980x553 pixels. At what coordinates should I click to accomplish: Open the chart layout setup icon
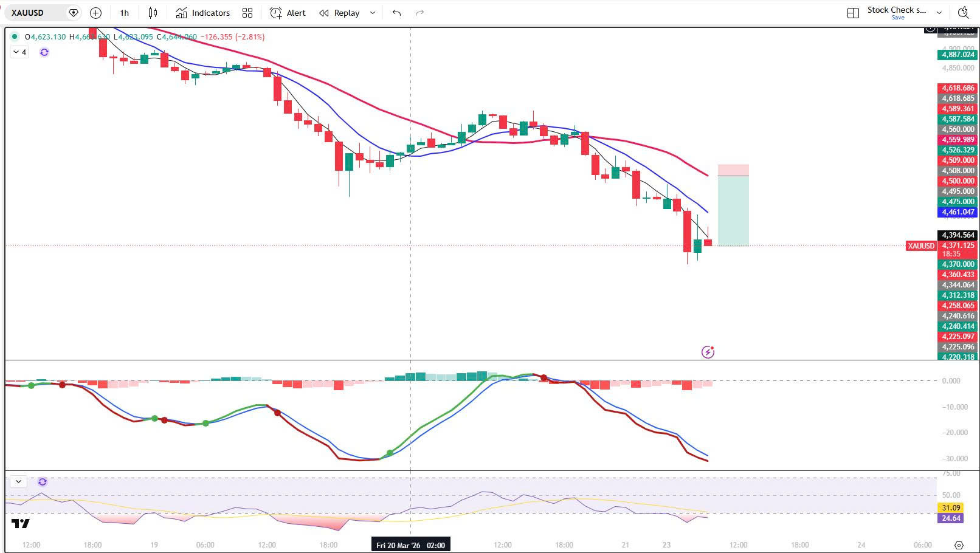point(853,13)
